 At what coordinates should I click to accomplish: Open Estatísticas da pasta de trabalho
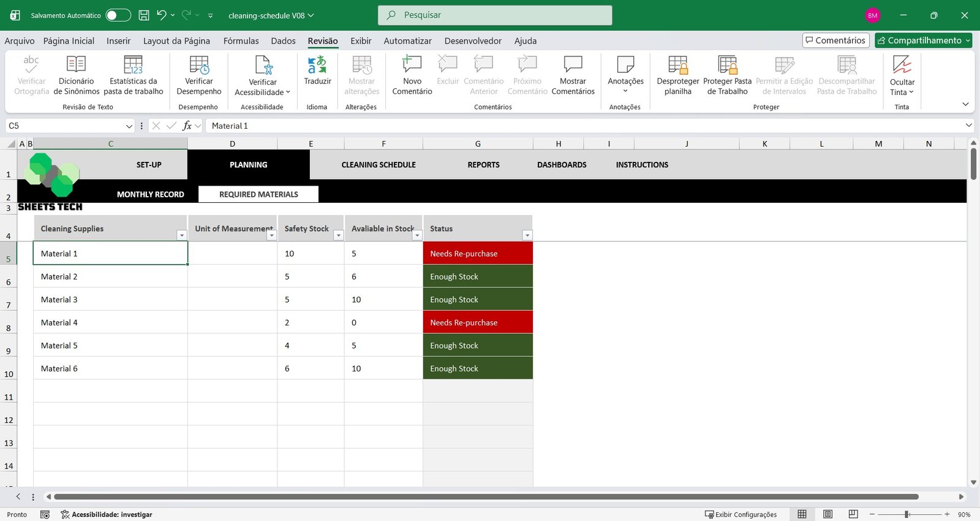click(x=133, y=65)
